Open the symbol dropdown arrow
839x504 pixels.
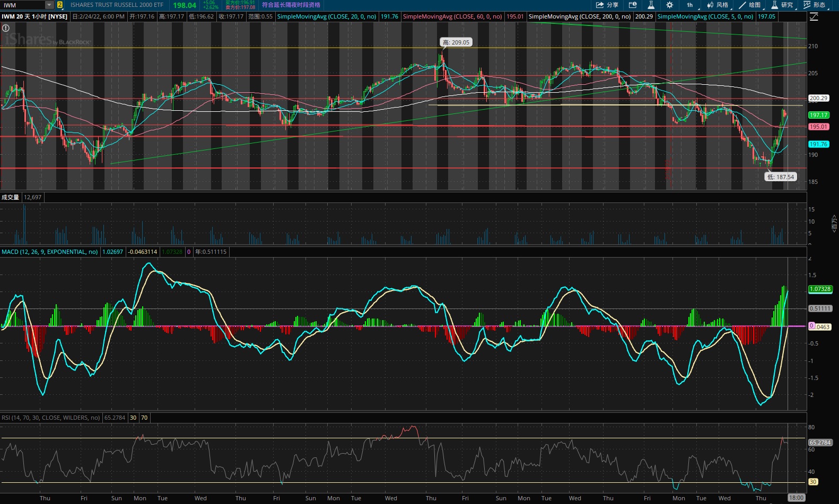[49, 5]
